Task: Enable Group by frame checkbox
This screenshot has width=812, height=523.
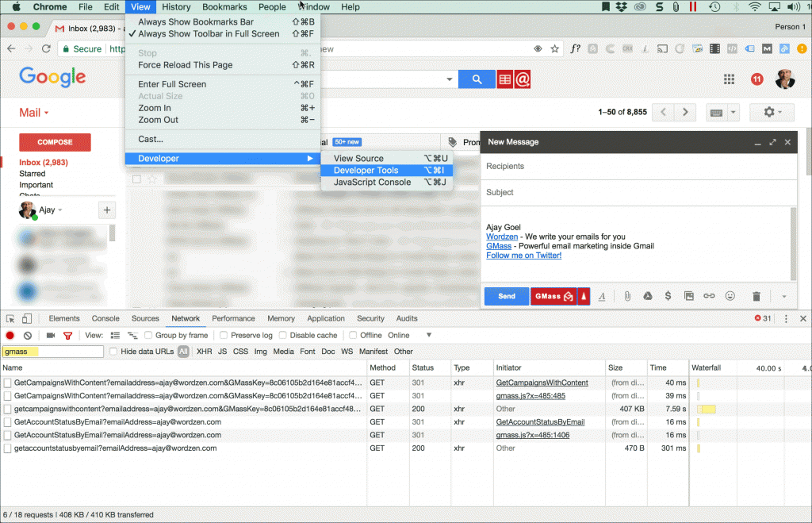Action: click(148, 336)
